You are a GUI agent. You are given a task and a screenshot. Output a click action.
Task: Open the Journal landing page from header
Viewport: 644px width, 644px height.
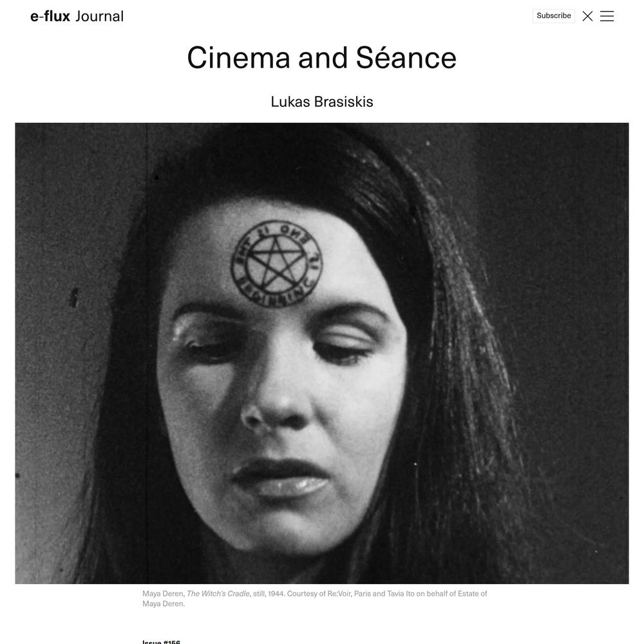tap(99, 17)
